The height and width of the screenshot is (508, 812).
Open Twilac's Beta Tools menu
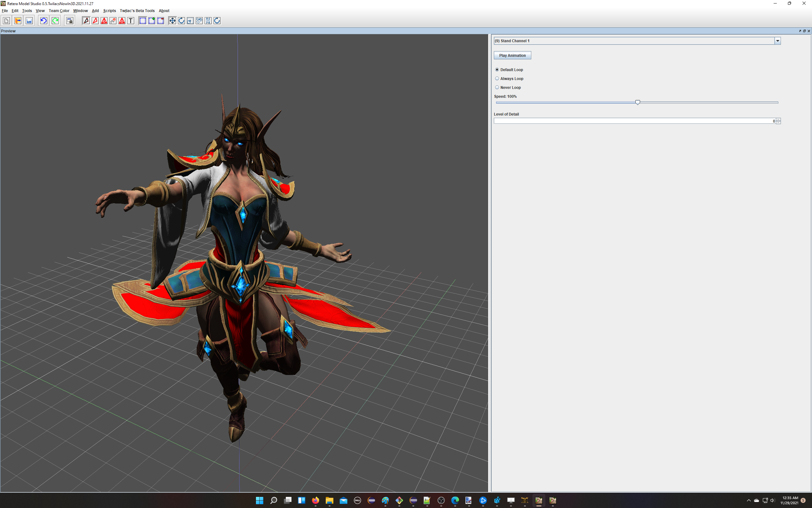click(x=137, y=11)
